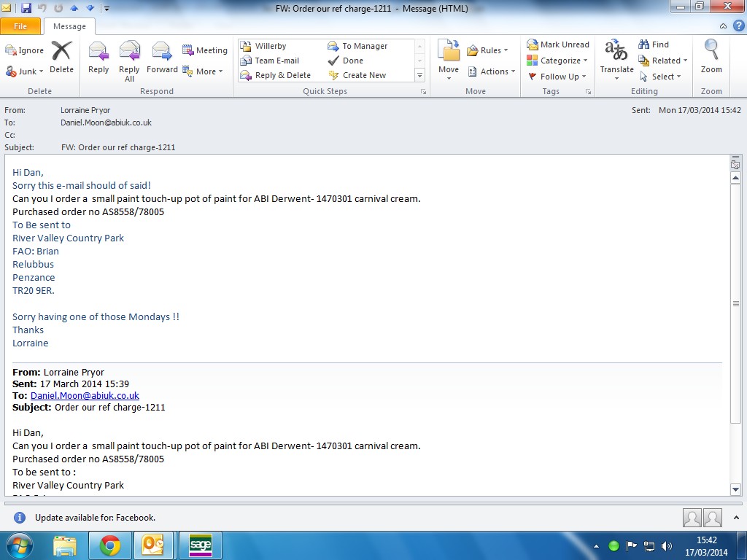This screenshot has height=560, width=747.
Task: Select the Message tab
Action: click(69, 26)
